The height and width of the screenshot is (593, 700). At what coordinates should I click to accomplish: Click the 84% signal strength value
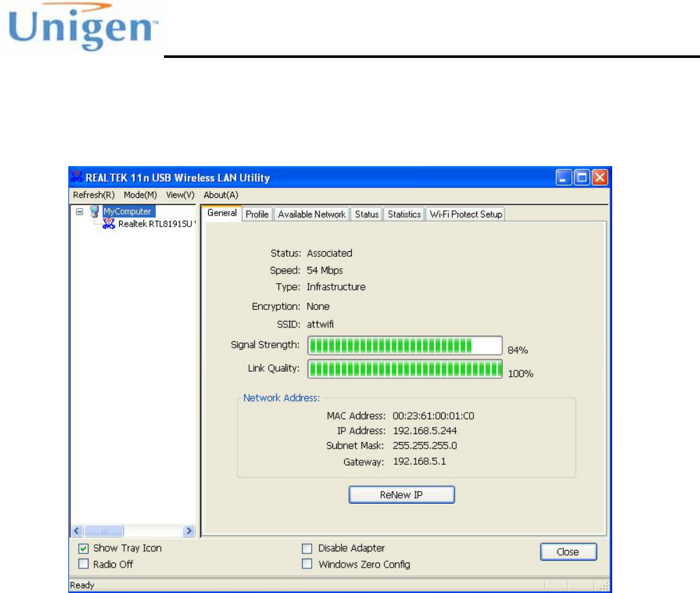(x=517, y=350)
